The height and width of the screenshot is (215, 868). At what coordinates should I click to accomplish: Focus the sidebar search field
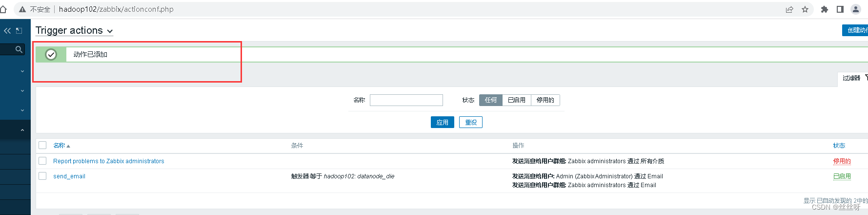12,49
